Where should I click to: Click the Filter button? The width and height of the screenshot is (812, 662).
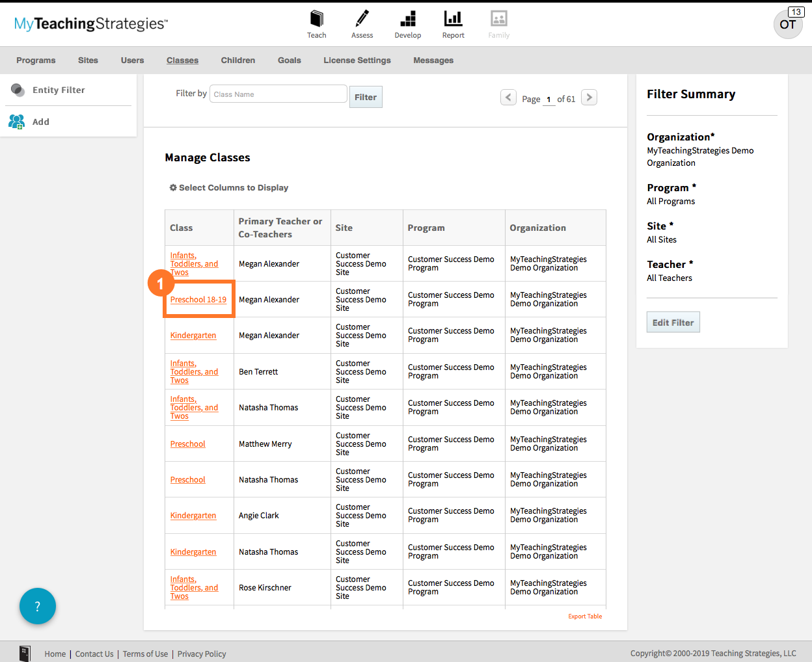click(x=366, y=98)
